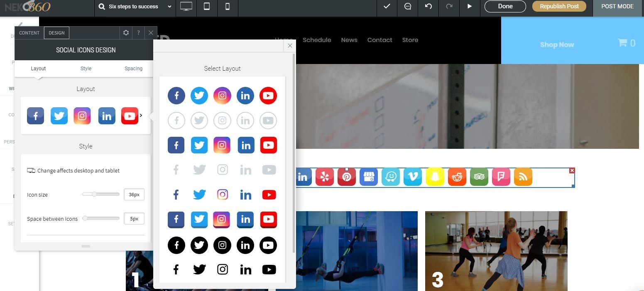Click the redo arrow icon
Image resolution: width=644 pixels, height=291 pixels.
449,6
